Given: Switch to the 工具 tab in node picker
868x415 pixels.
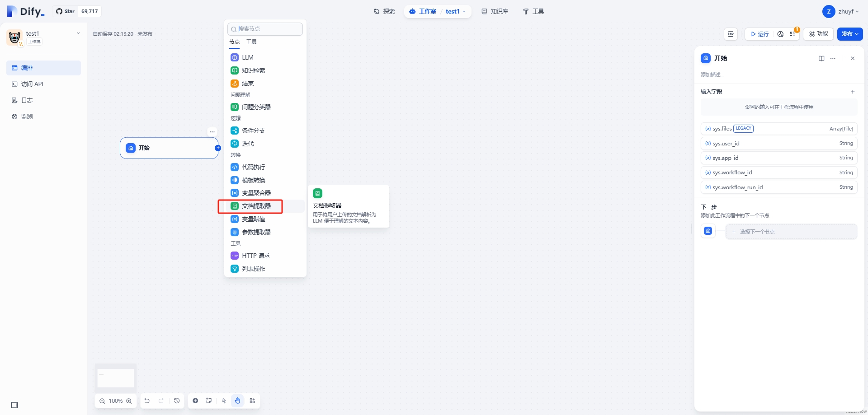Looking at the screenshot, I should pos(251,42).
